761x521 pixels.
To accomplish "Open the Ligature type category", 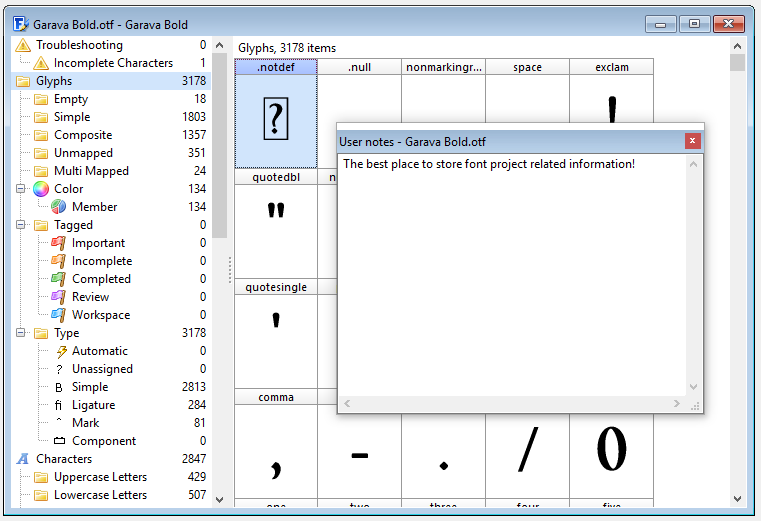I will [93, 405].
